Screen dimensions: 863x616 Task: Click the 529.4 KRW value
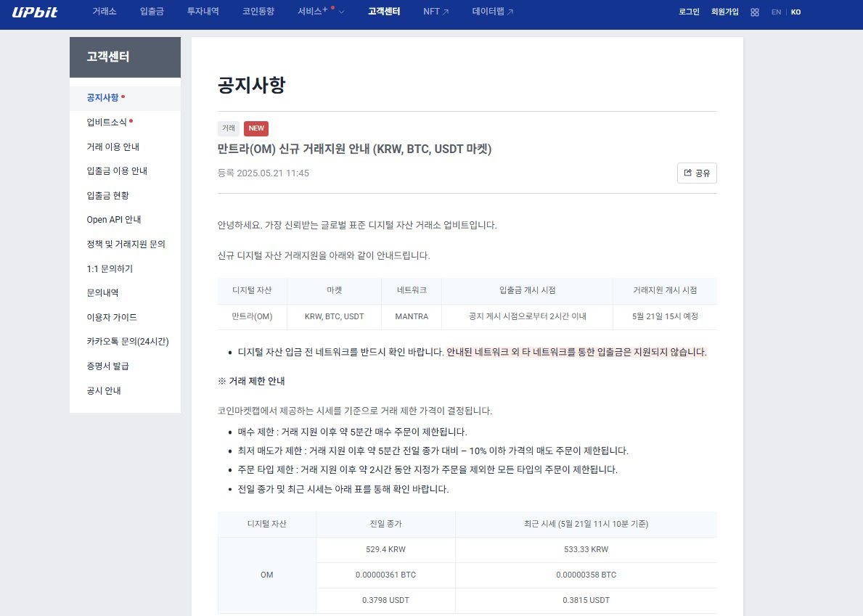click(386, 549)
